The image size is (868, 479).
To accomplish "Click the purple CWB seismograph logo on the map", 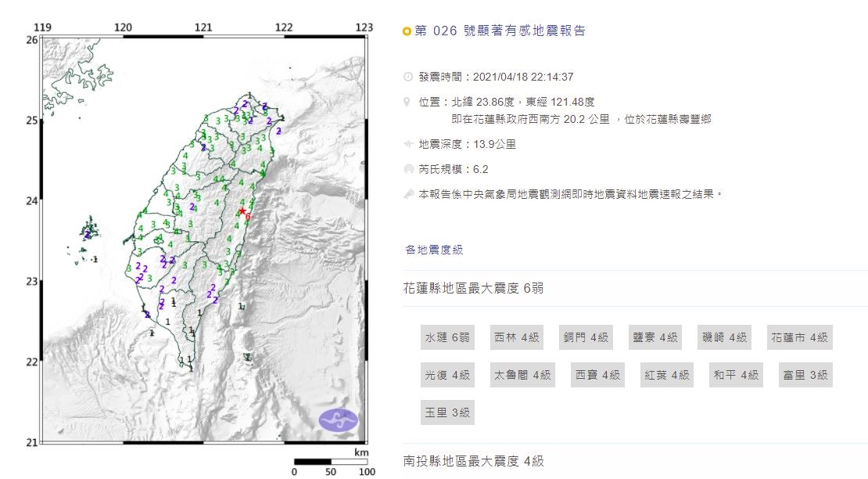I will coord(338,420).
